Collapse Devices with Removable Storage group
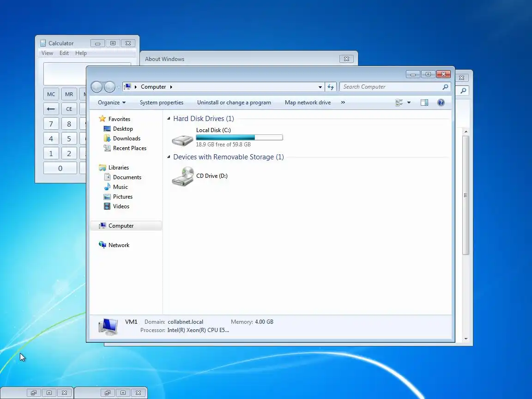The width and height of the screenshot is (532, 399). (x=169, y=157)
